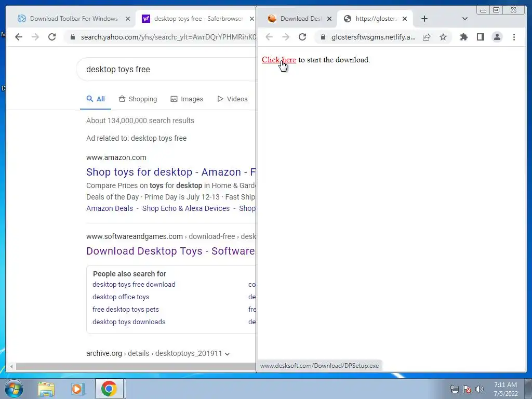Click the back arrow in glostersftwsgms window
532x399 pixels.
(x=269, y=37)
